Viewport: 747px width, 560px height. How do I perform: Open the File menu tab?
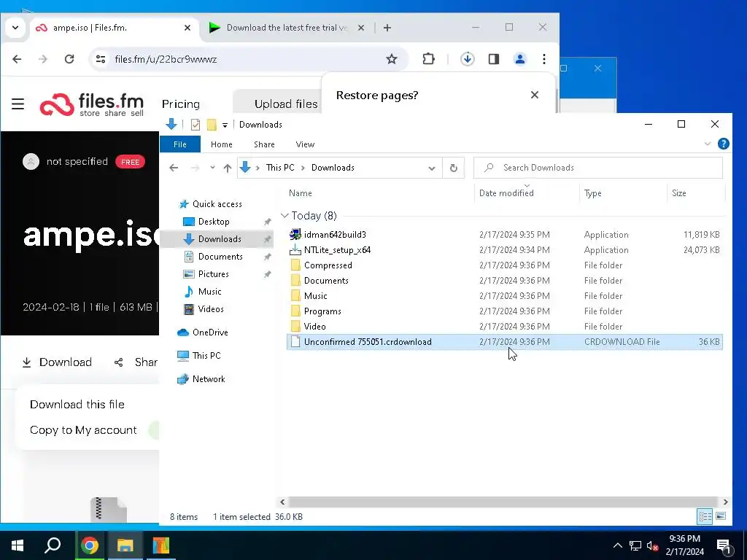[180, 144]
